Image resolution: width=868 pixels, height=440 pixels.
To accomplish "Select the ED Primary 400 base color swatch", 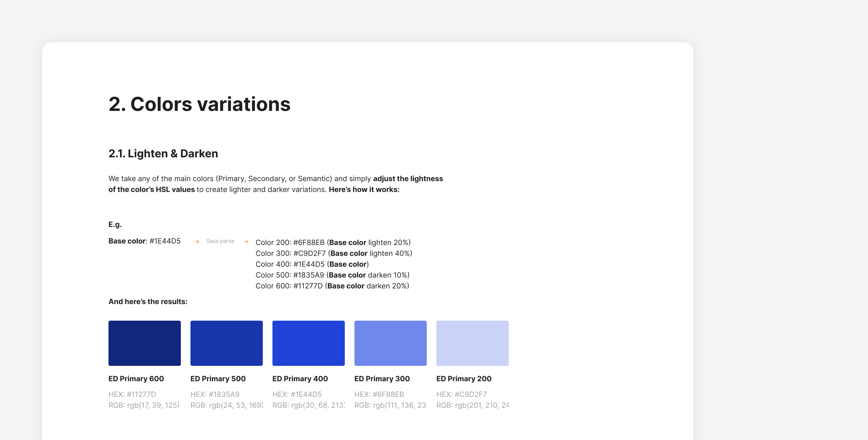I will (x=308, y=343).
